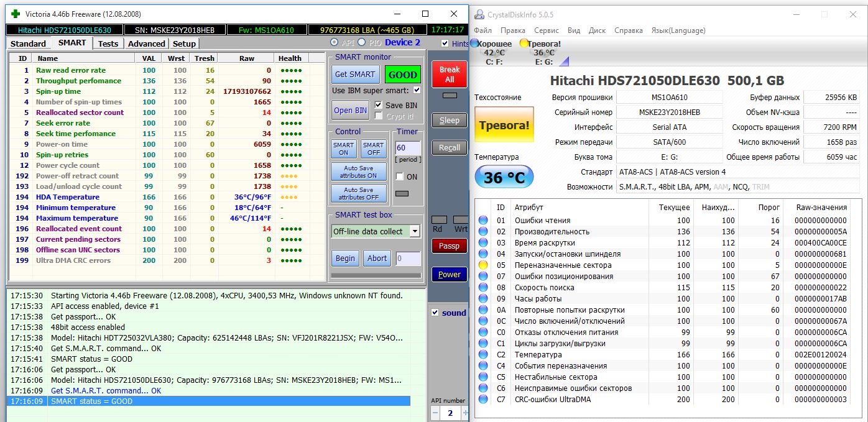Select log line SMART status = GOOD highlighted

pyautogui.click(x=208, y=401)
